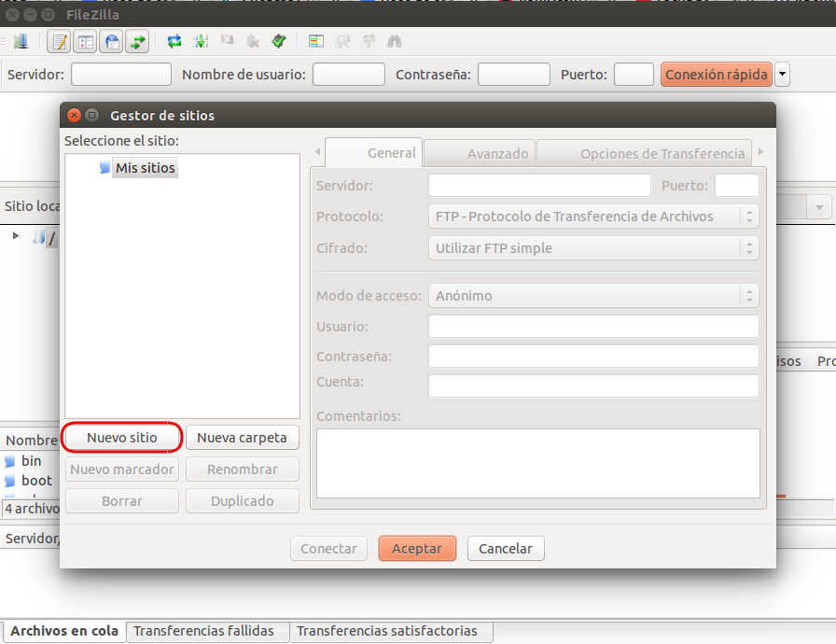The height and width of the screenshot is (644, 836).
Task: Click the disconnect from server icon
Action: (253, 41)
